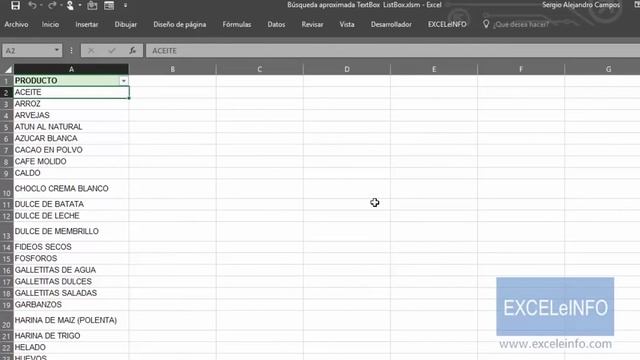Select the FOSFOROS cell
Viewport: 640px width, 360px height.
click(71, 258)
